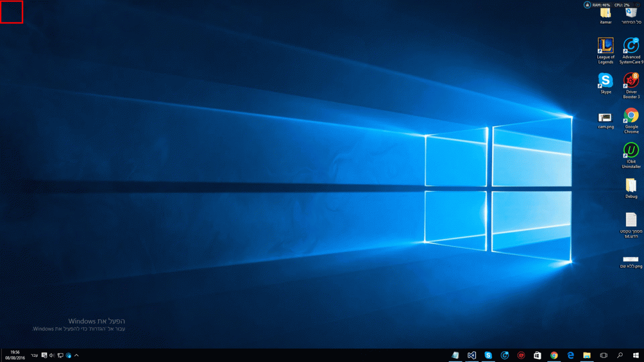Select the cam.png file on the desktop

click(x=605, y=121)
